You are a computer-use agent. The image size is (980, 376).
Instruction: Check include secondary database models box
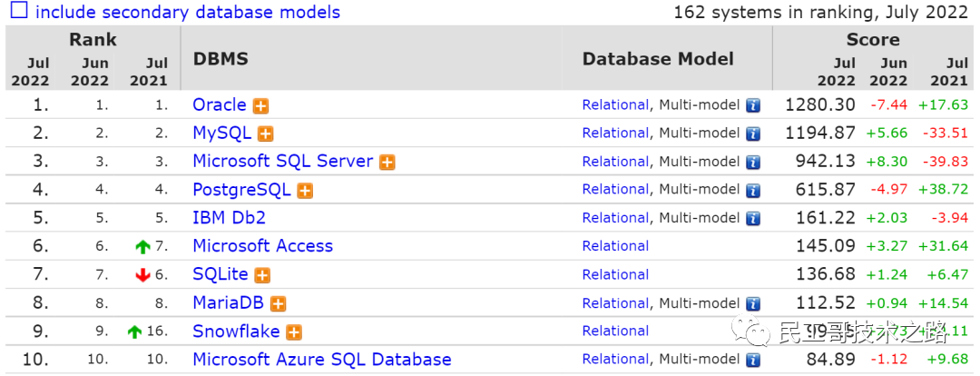click(x=18, y=12)
